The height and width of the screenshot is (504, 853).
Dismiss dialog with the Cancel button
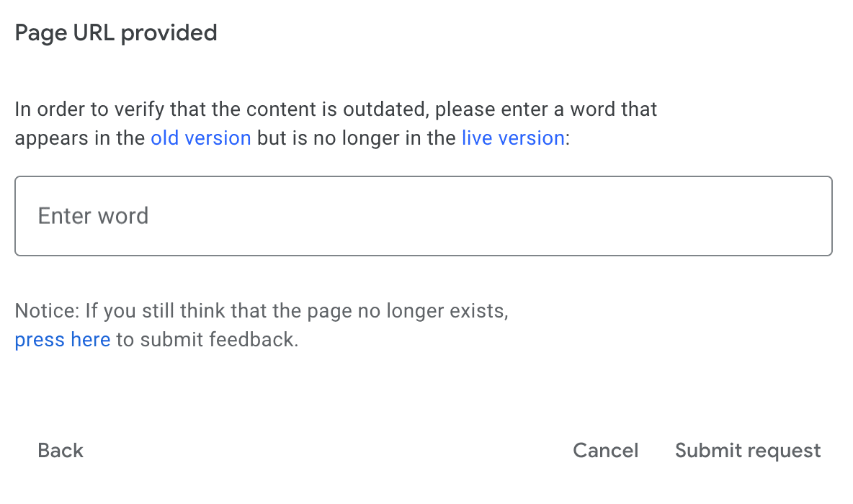605,451
